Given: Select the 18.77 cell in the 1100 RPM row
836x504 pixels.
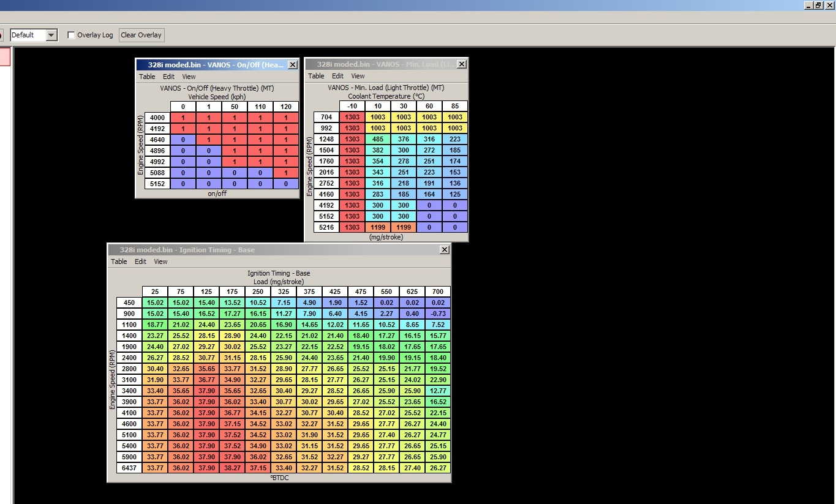Looking at the screenshot, I should point(155,325).
